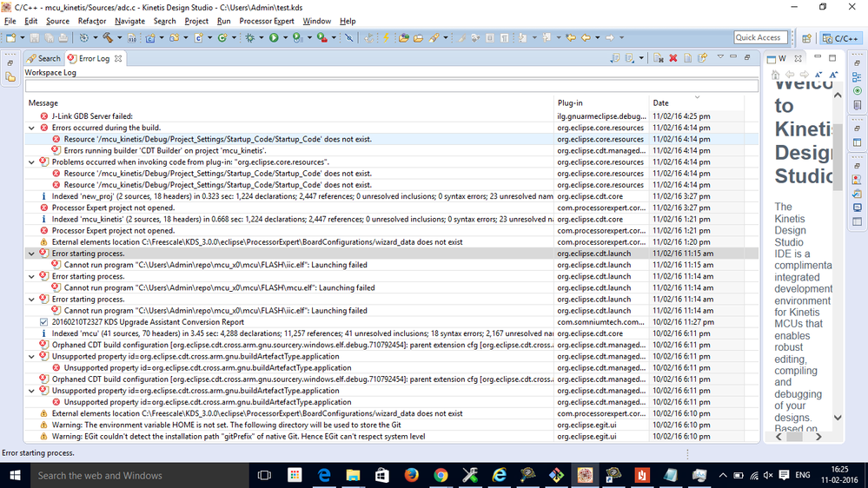The height and width of the screenshot is (488, 868).
Task: Collapse the first 'Unsupported property' entry
Action: click(31, 356)
